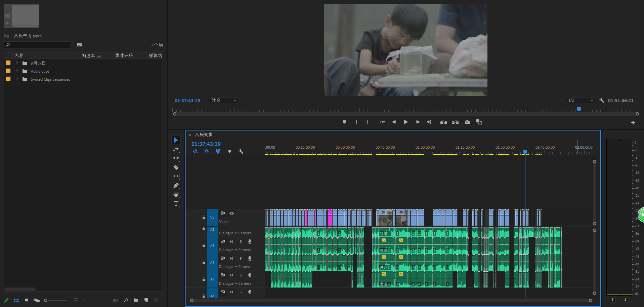
Task: Mute audio track A3
Action: (x=231, y=241)
